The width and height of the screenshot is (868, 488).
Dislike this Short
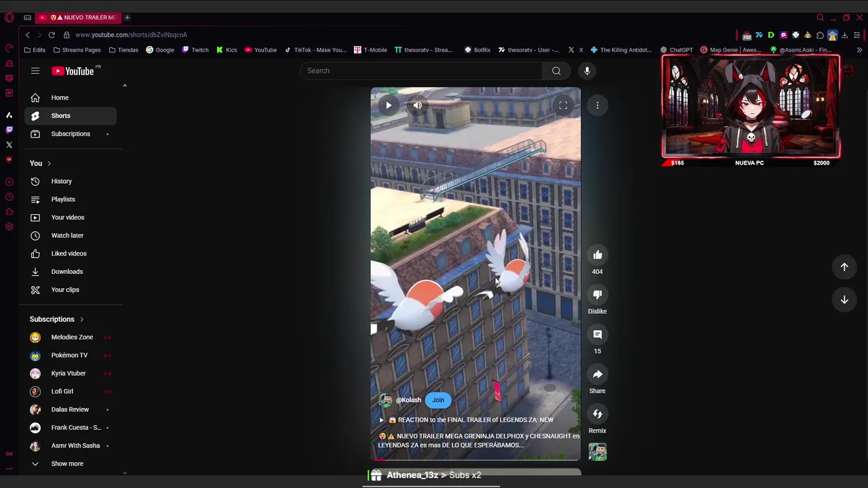597,295
